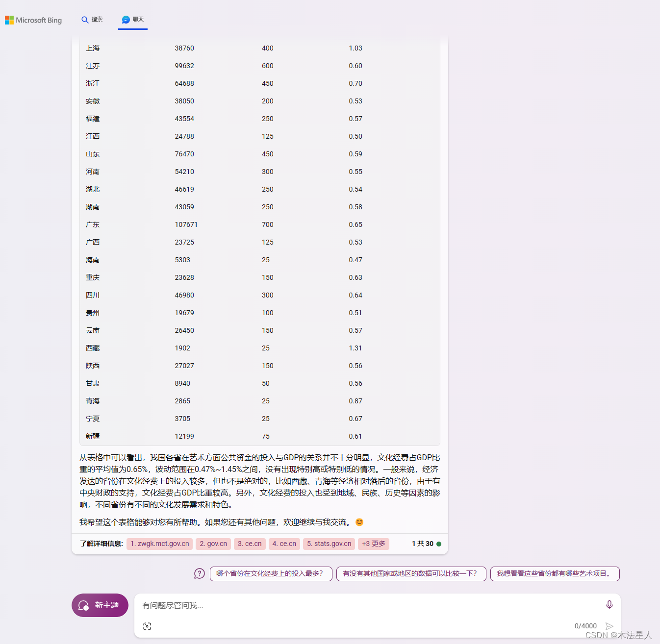Click the 广东 value 107671
The width and height of the screenshot is (660, 644).
point(186,224)
